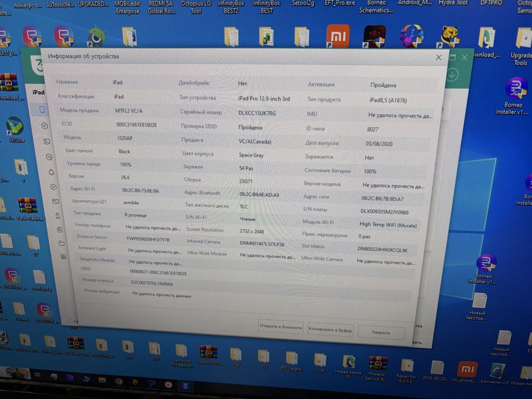Select the folder files icon in 3uTools sidebar

[x=62, y=243]
